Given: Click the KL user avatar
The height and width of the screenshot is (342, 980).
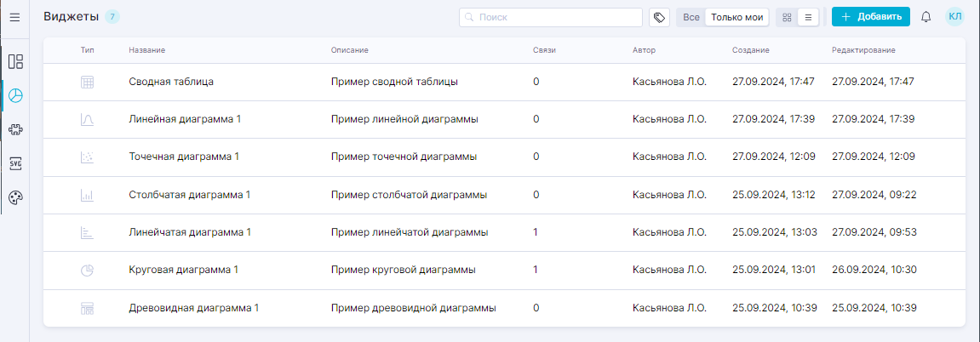Looking at the screenshot, I should pos(954,17).
